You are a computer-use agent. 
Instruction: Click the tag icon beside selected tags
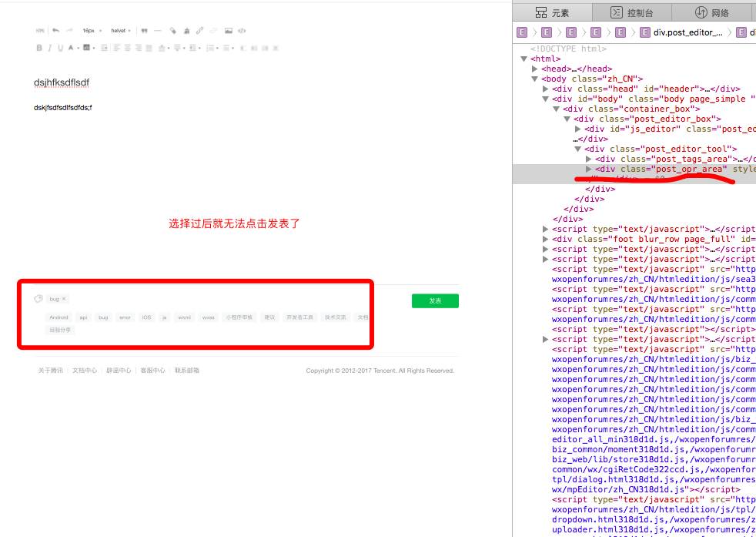click(x=38, y=299)
